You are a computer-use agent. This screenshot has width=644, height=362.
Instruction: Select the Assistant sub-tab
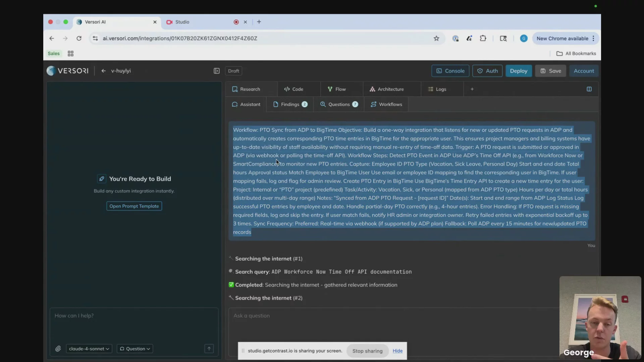(x=246, y=105)
